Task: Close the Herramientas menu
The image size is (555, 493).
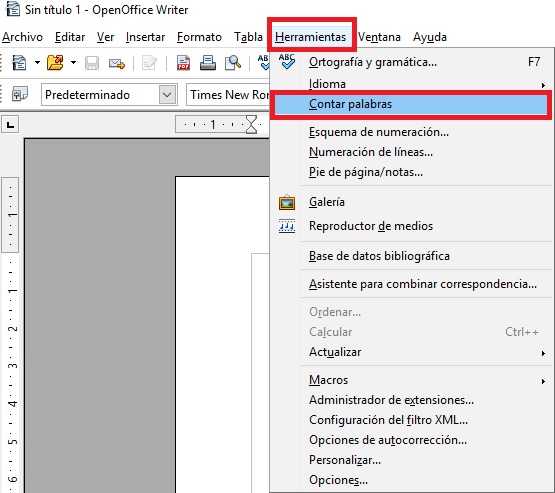Action: [310, 37]
